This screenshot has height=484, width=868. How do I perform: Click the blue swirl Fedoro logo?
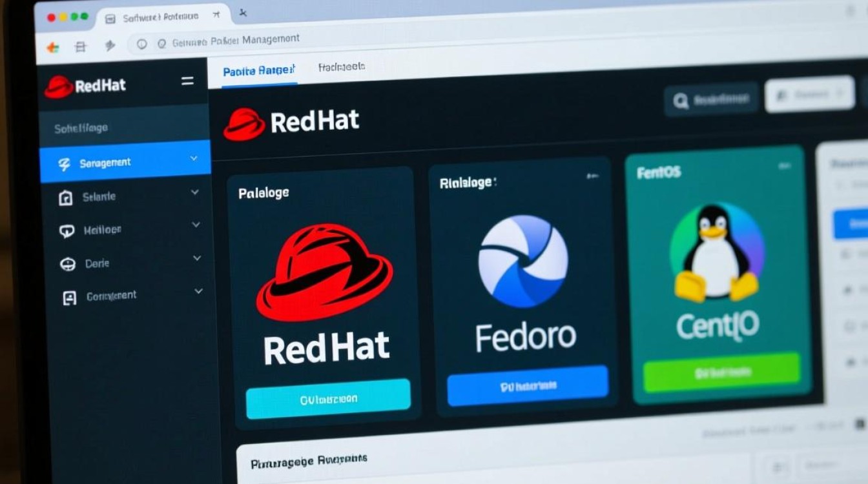pos(522,260)
